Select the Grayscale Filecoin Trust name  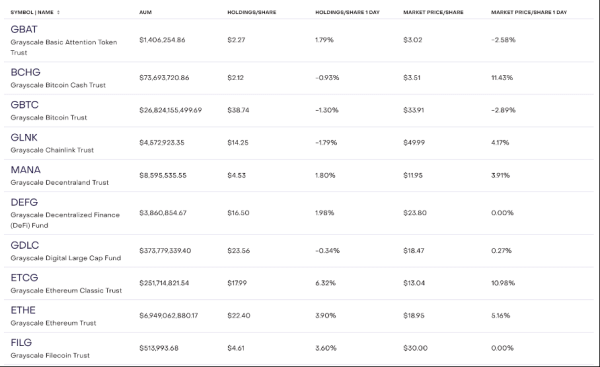(x=50, y=356)
